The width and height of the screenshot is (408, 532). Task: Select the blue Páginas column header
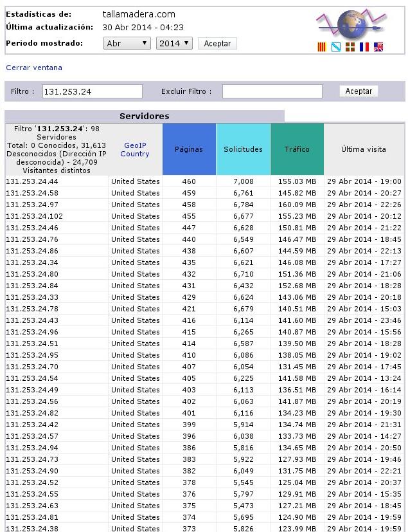189,149
